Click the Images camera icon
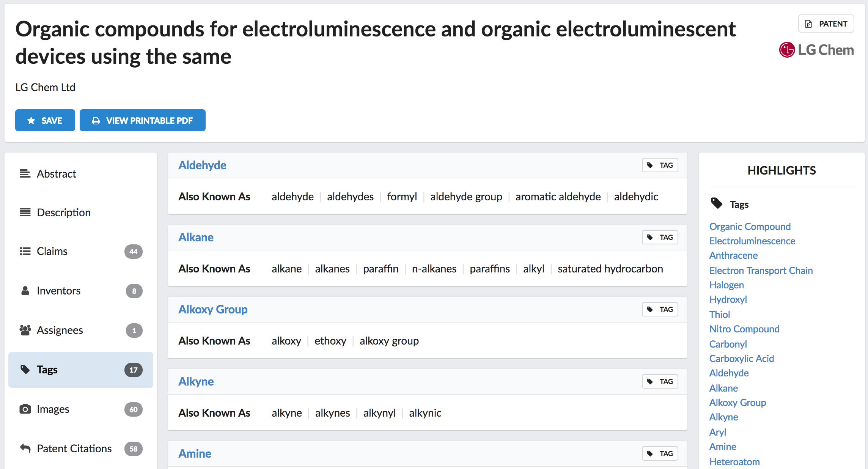 25,409
